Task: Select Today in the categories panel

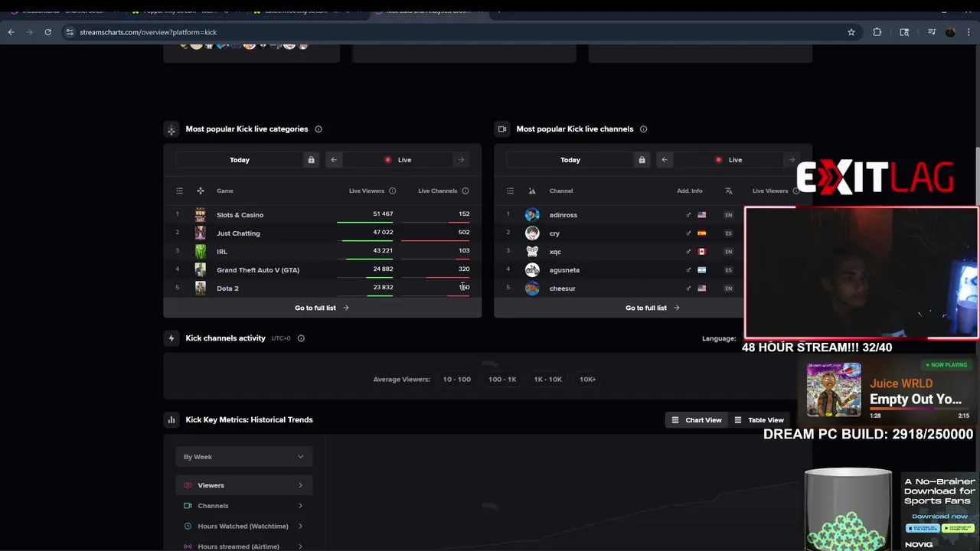Action: coord(240,160)
